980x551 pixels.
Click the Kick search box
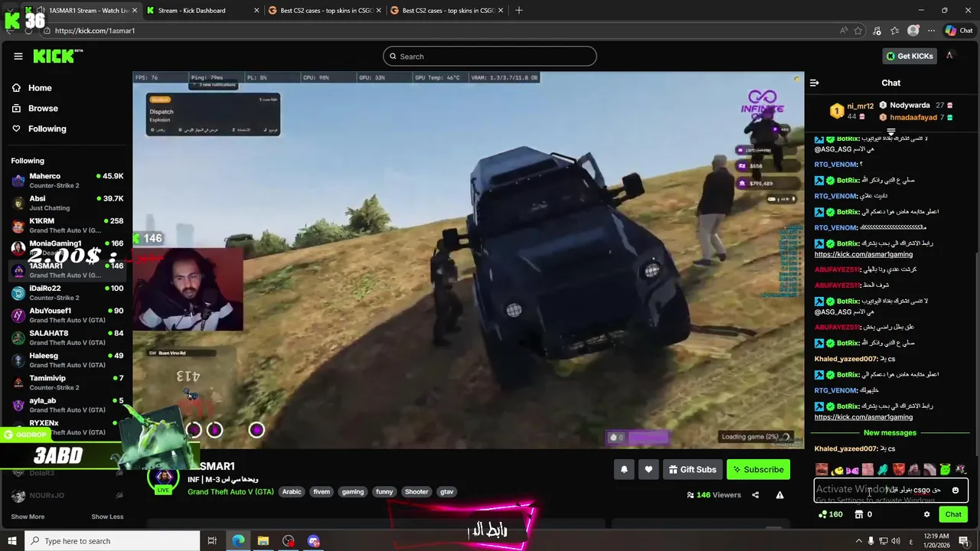pos(490,56)
